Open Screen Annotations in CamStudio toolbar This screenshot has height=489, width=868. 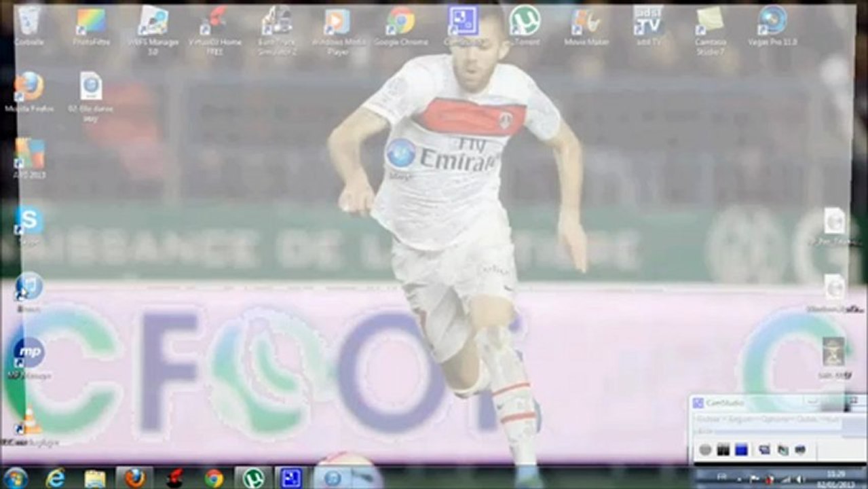pyautogui.click(x=800, y=450)
